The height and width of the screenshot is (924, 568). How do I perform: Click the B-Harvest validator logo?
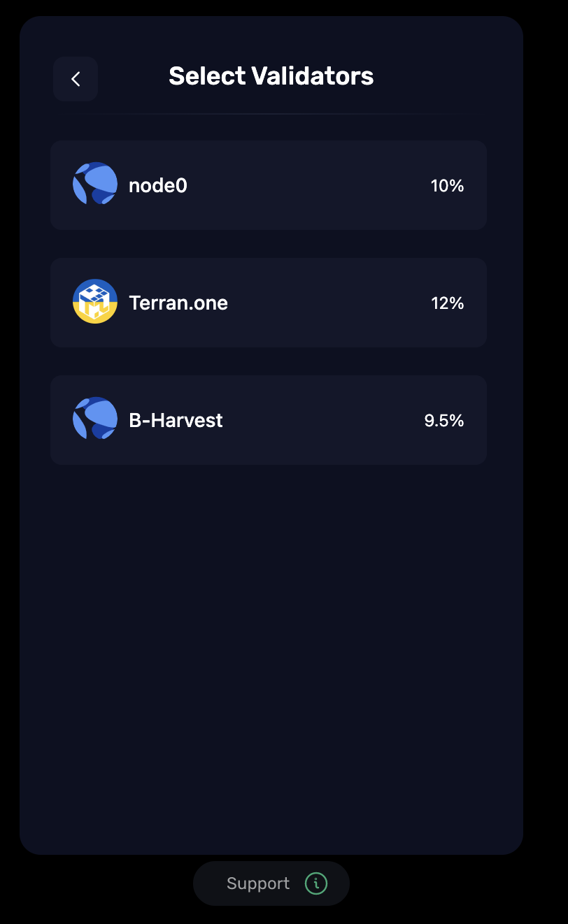click(x=95, y=419)
